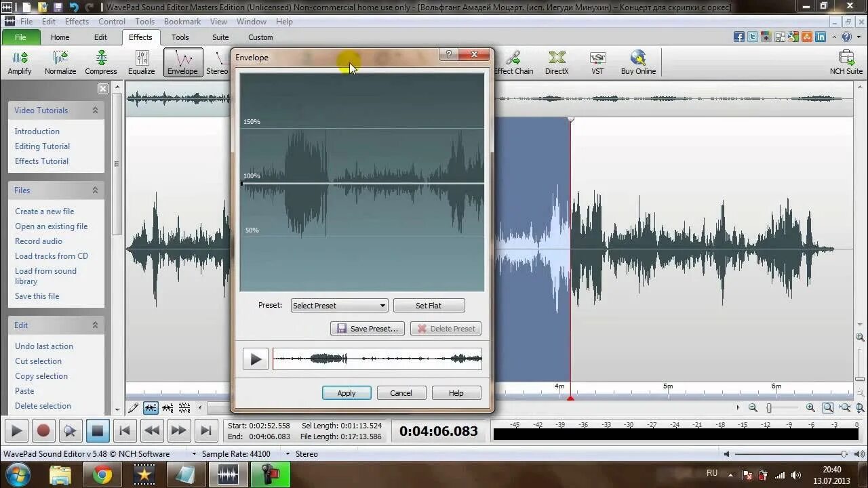
Task: Click the Go to End transport button
Action: tap(205, 430)
